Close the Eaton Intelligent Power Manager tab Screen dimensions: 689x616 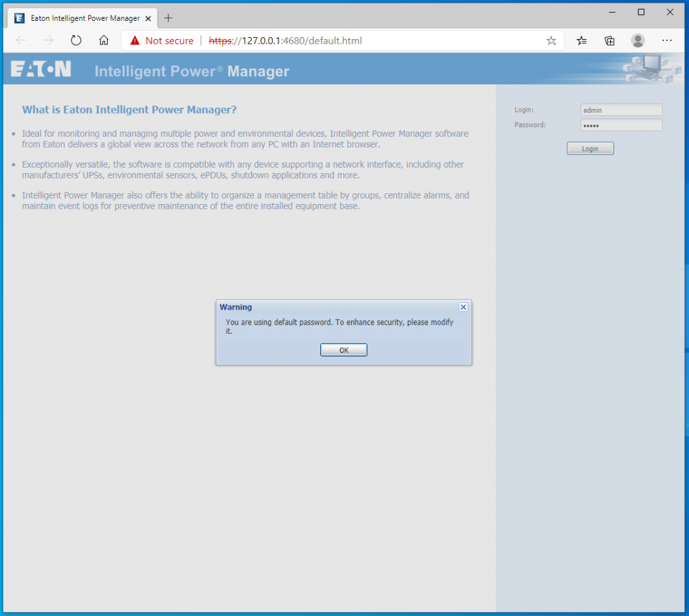[148, 18]
